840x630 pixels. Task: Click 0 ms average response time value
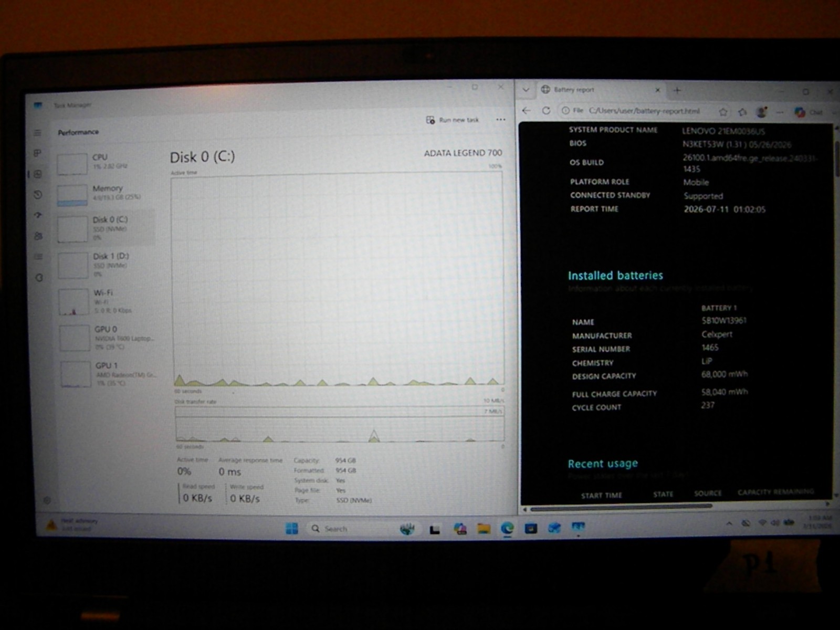(x=229, y=471)
